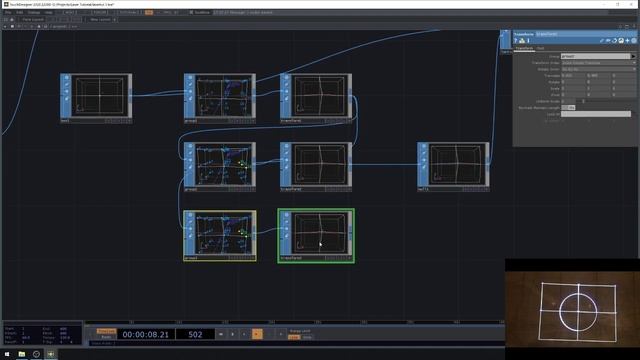Click the Scale Z value field
Viewport: 640px width, 360px height.
[x=624, y=89]
